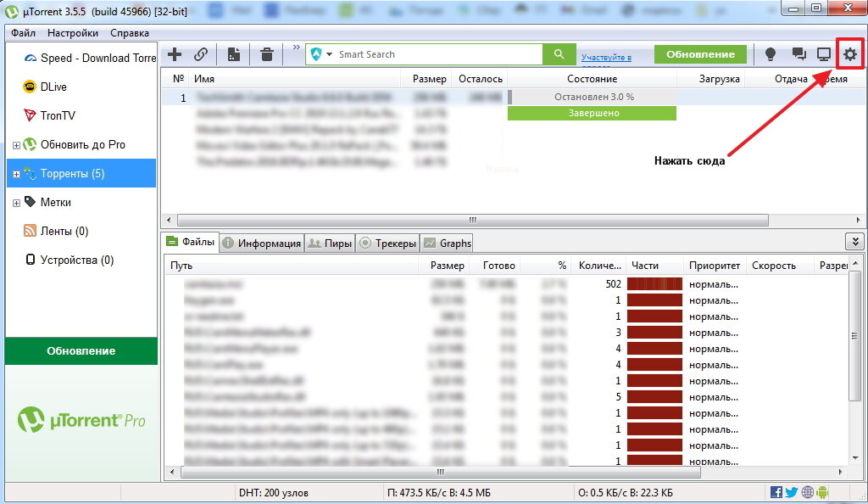Sort files by Приоритет column
This screenshot has height=504, width=868.
(715, 266)
